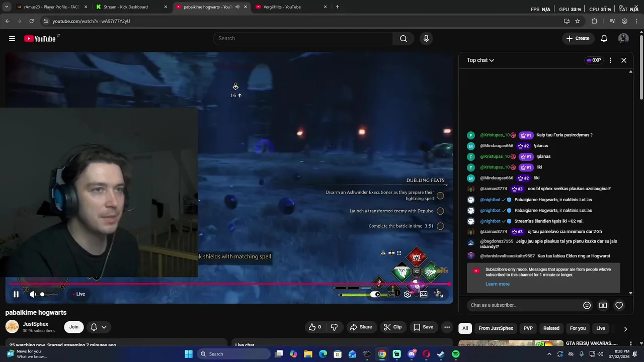
Task: Select the From JustSphex chip
Action: 496,328
